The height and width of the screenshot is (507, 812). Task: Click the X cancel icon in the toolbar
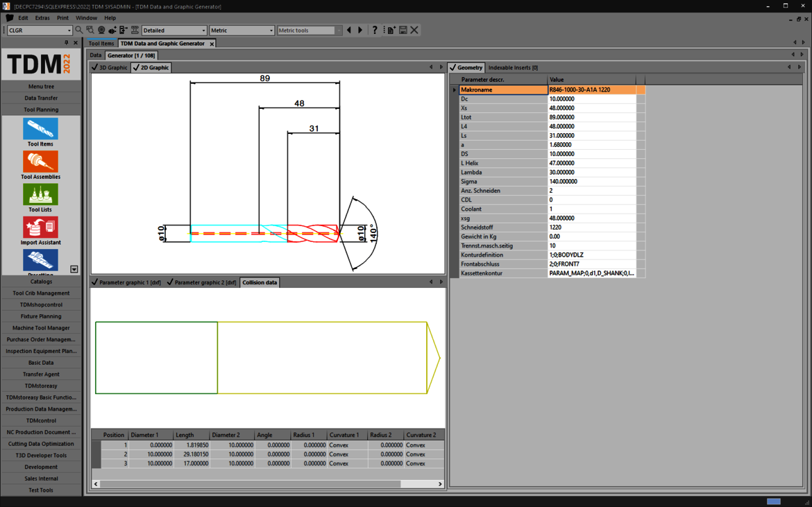point(414,30)
